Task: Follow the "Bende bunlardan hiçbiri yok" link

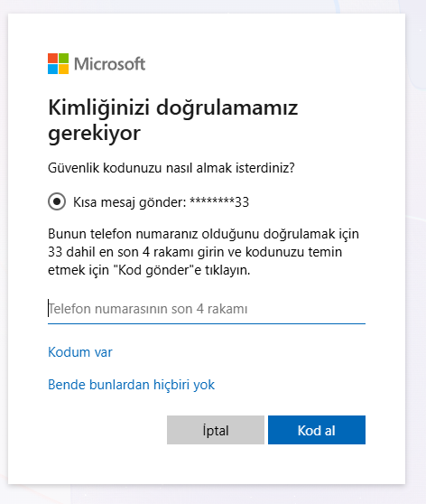Action: [x=131, y=385]
